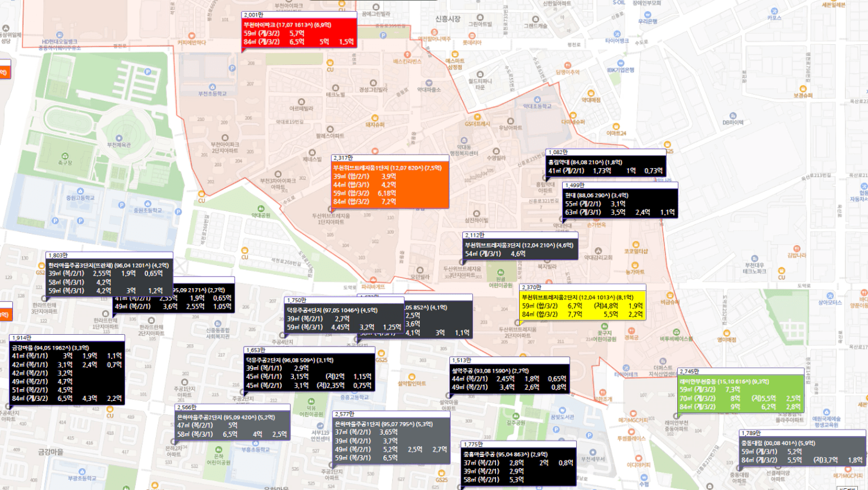
Task: Click the IBK기업은행 bank marker
Action: 620,63
